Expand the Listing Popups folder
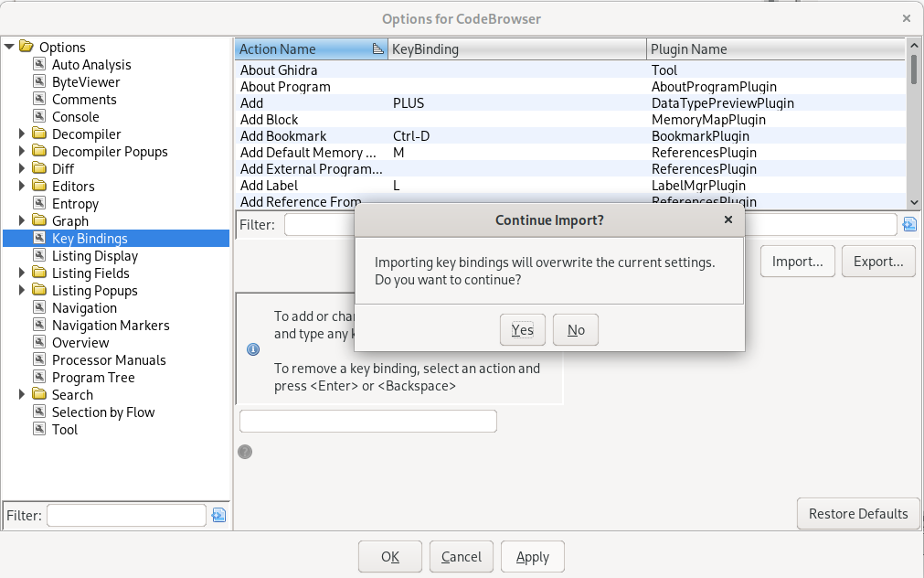This screenshot has height=578, width=924. pos(23,290)
